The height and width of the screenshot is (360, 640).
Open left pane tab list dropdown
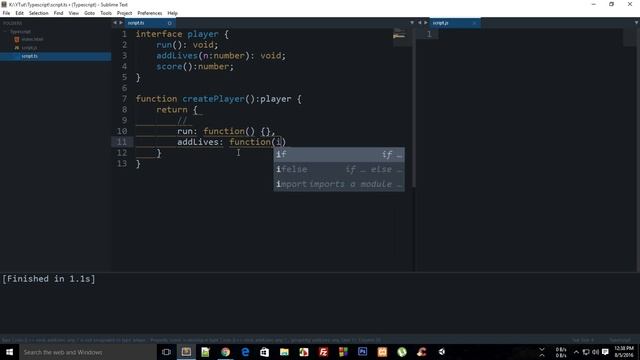412,23
